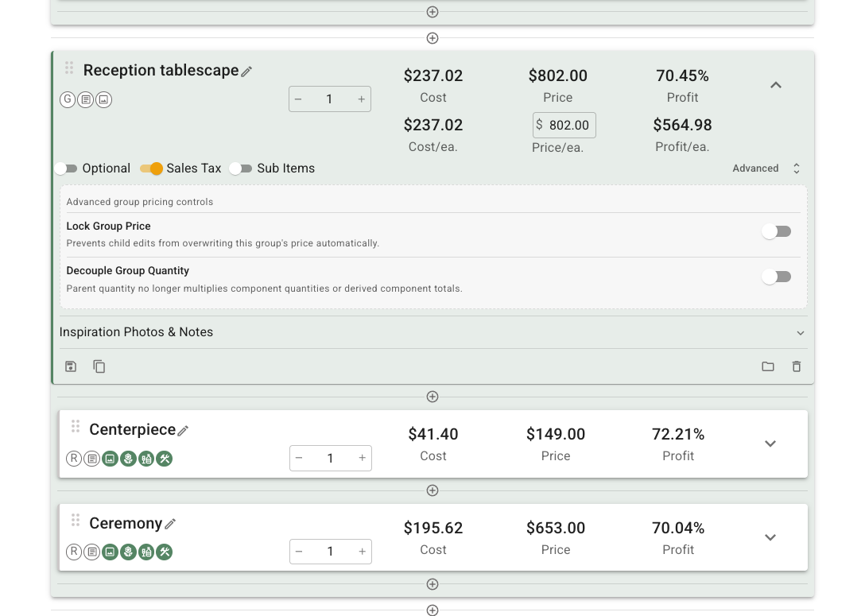The height and width of the screenshot is (616, 865).
Task: Click the save icon in the Reception tablescape footer
Action: [71, 366]
